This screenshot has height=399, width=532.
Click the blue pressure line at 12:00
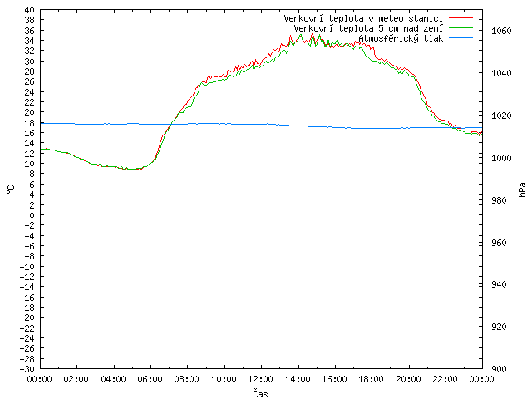tap(261, 124)
